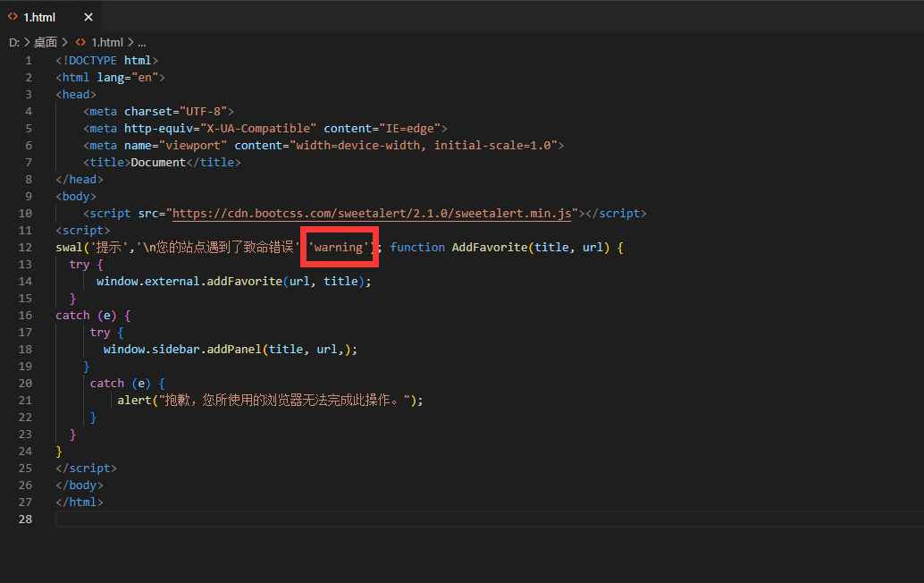
Task: Click the closing </html> tag
Action: (x=80, y=503)
